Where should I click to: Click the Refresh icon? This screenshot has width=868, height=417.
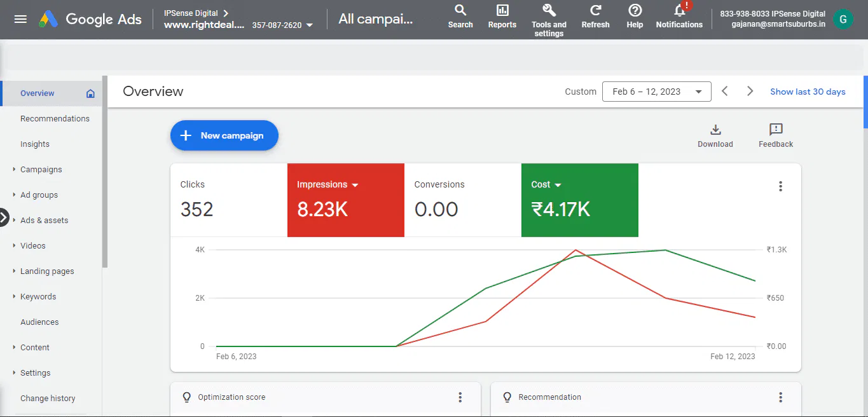tap(595, 11)
